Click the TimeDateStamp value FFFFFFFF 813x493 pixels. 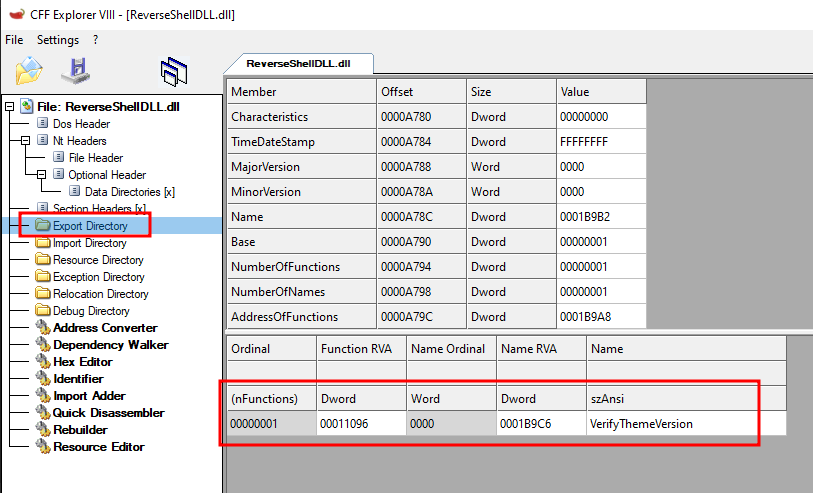click(584, 142)
